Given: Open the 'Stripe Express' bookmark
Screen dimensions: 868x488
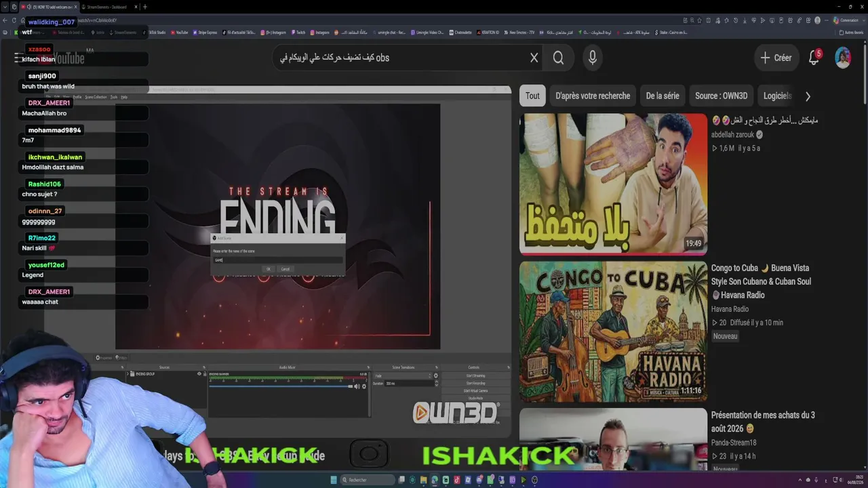Looking at the screenshot, I should coord(205,32).
